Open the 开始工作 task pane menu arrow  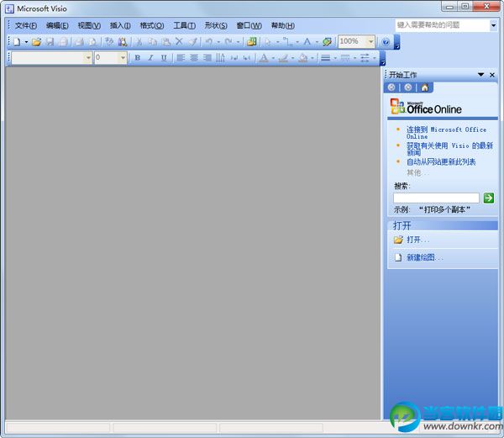480,75
